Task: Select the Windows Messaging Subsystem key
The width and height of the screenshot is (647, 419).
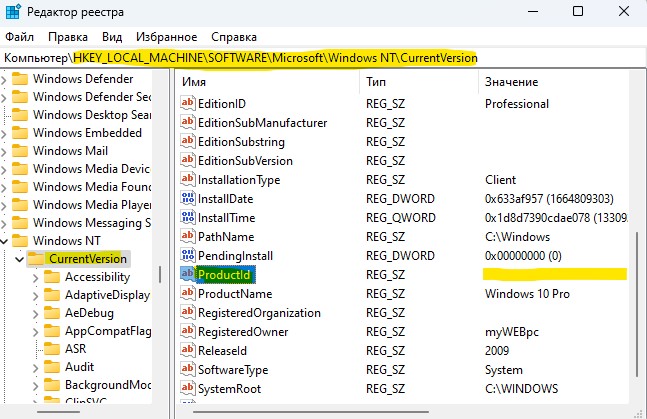Action: [92, 223]
